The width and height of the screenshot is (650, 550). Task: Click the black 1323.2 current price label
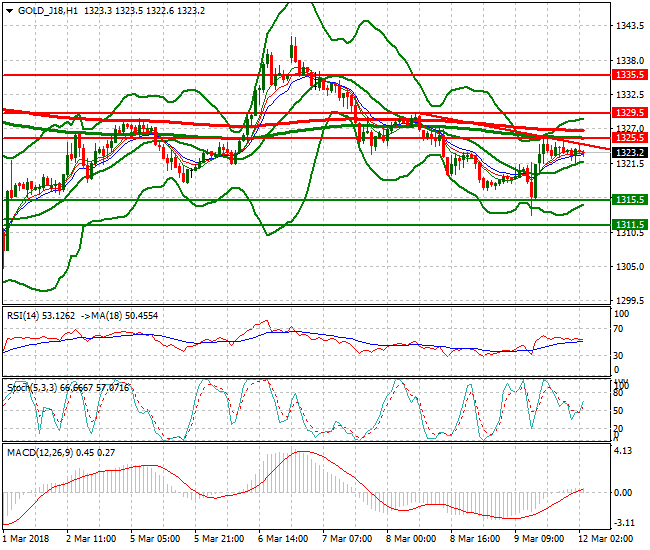click(x=630, y=153)
